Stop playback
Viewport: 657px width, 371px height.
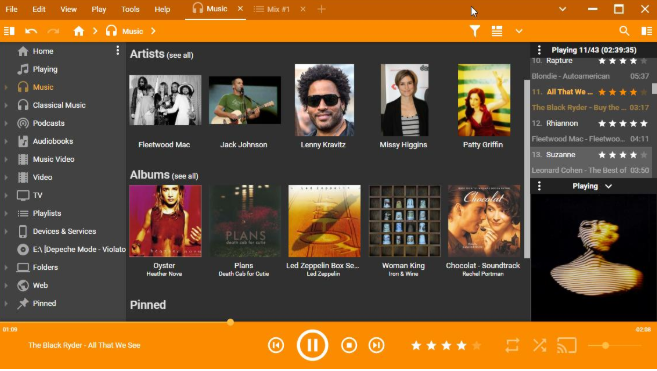(x=349, y=345)
